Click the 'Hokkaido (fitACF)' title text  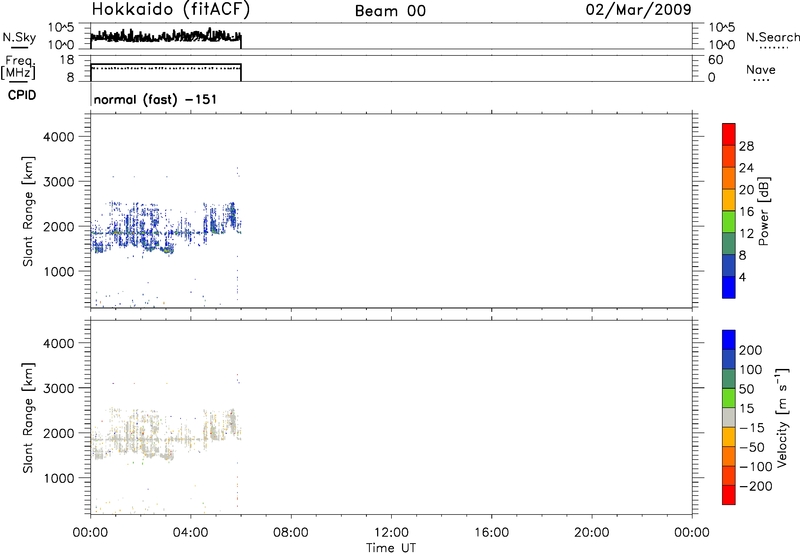point(171,10)
